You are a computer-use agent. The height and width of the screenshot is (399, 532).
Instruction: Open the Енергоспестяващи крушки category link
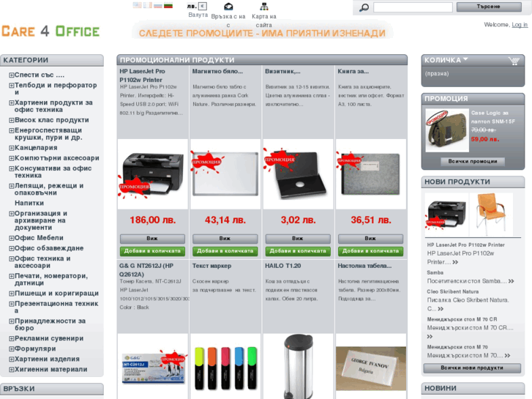(x=48, y=134)
